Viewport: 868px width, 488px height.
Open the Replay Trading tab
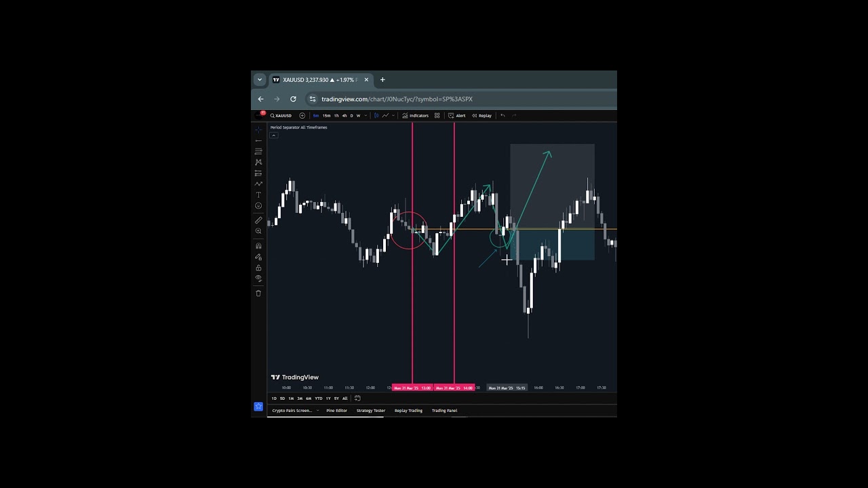tap(408, 411)
